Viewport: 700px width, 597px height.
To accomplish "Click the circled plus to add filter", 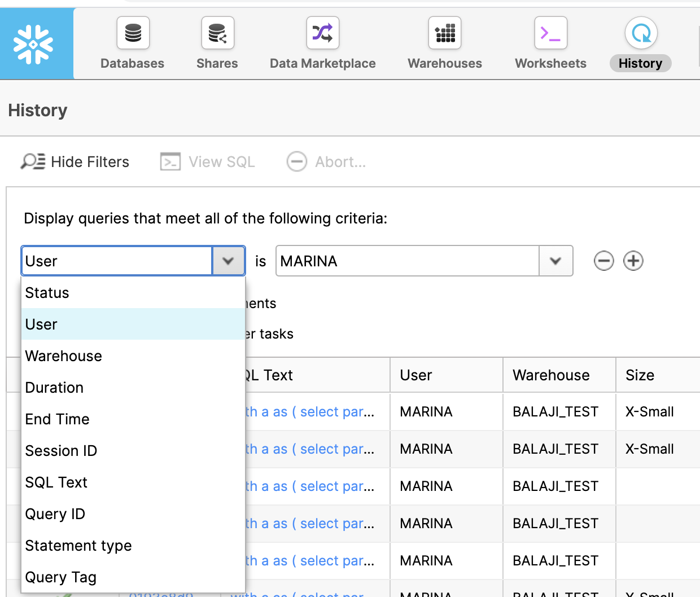I will [633, 261].
